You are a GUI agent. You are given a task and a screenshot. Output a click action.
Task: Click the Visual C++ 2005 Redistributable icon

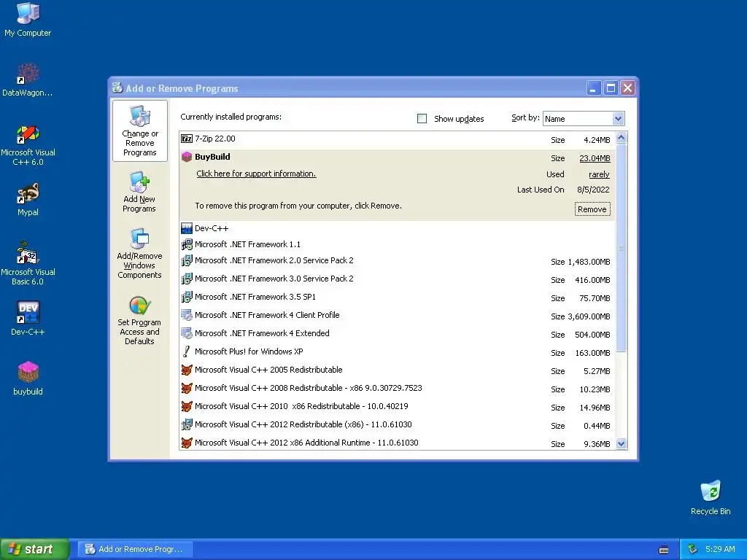(187, 370)
